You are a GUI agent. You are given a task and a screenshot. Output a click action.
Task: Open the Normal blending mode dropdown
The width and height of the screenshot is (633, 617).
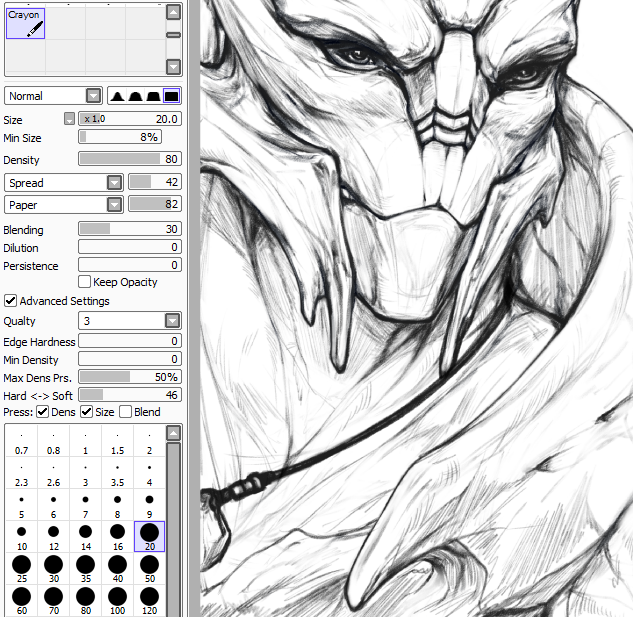94,96
